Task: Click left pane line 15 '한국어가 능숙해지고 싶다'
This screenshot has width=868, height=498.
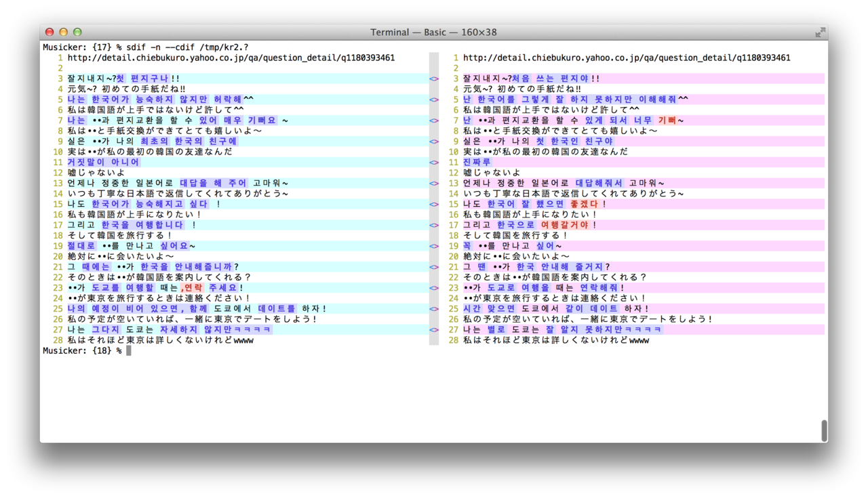Action: 151,205
